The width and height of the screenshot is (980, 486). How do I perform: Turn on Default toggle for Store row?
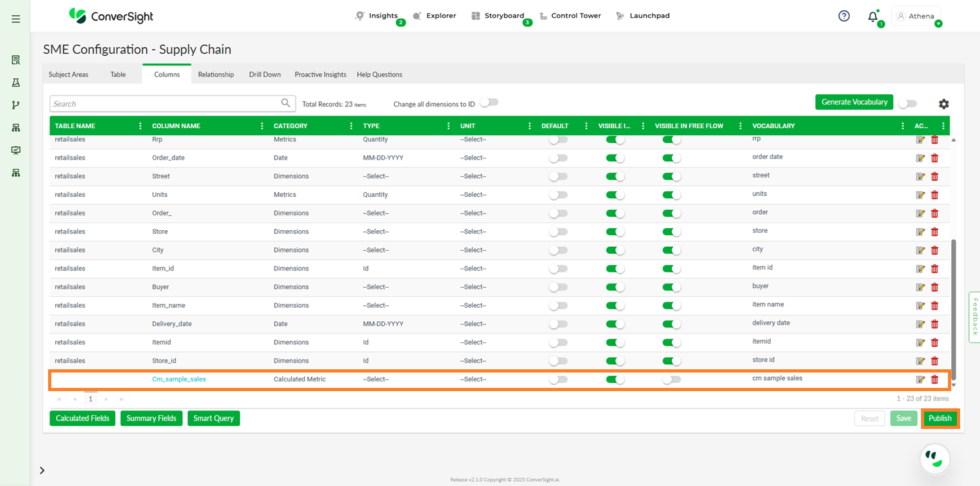point(558,231)
